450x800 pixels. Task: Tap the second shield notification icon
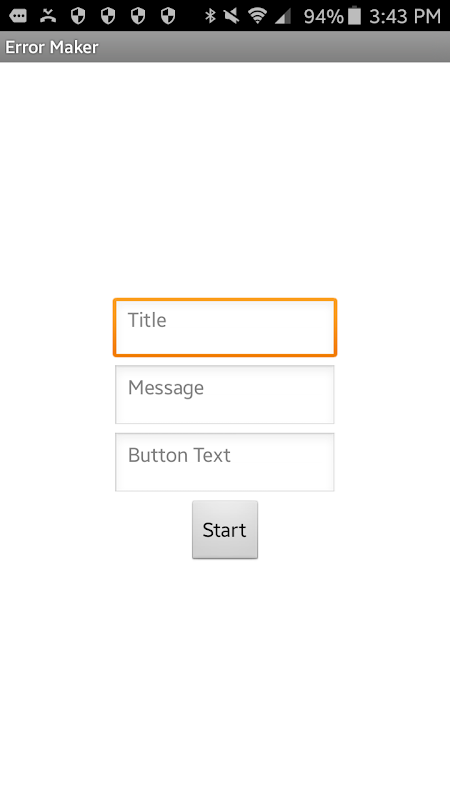pyautogui.click(x=108, y=16)
